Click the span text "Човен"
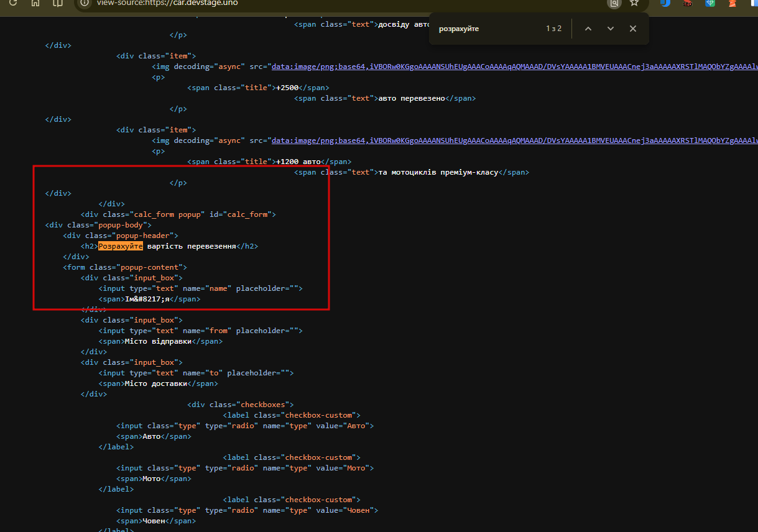Image resolution: width=758 pixels, height=532 pixels. click(154, 521)
